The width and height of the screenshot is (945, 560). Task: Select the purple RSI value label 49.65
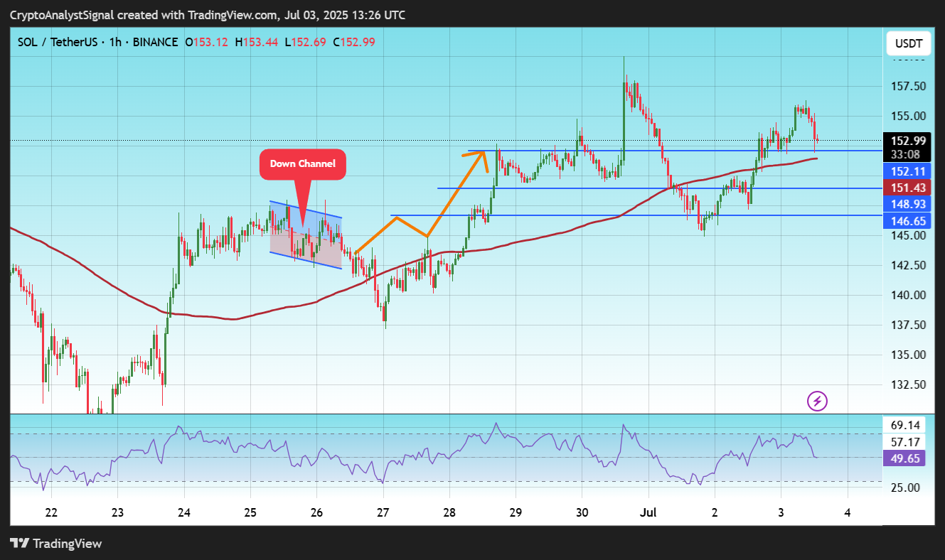click(x=904, y=458)
